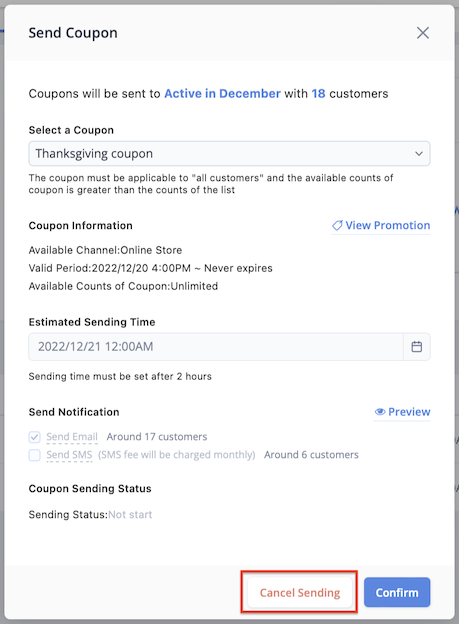Click the Cancel Sending button
Screen dimensions: 459x624
point(300,593)
